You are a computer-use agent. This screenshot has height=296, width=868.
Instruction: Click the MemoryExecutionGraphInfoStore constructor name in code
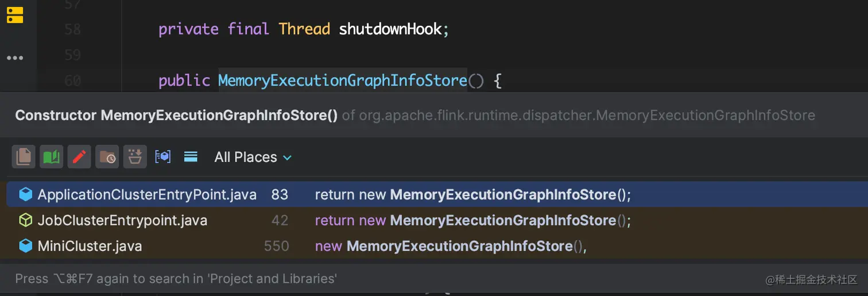coord(342,80)
